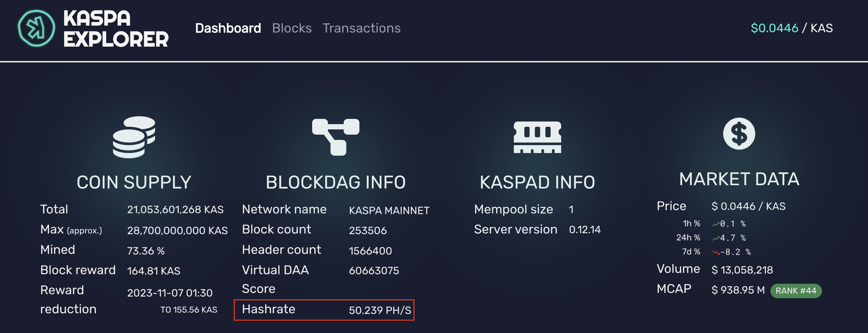The height and width of the screenshot is (333, 868).
Task: Click the Server version 0.12.14 value
Action: pyautogui.click(x=584, y=230)
